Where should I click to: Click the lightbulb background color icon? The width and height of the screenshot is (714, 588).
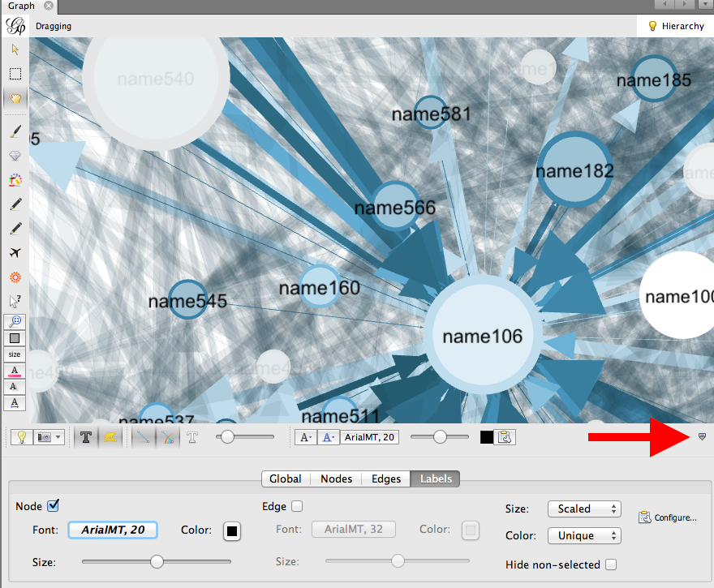click(x=21, y=437)
